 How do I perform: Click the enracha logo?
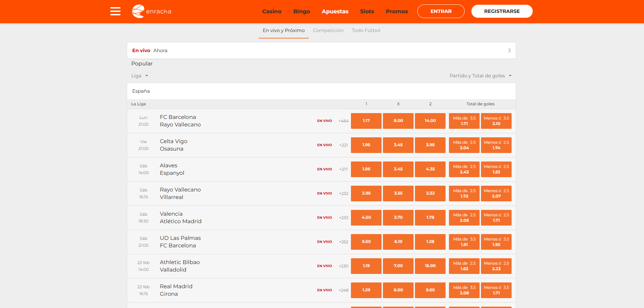pyautogui.click(x=151, y=11)
